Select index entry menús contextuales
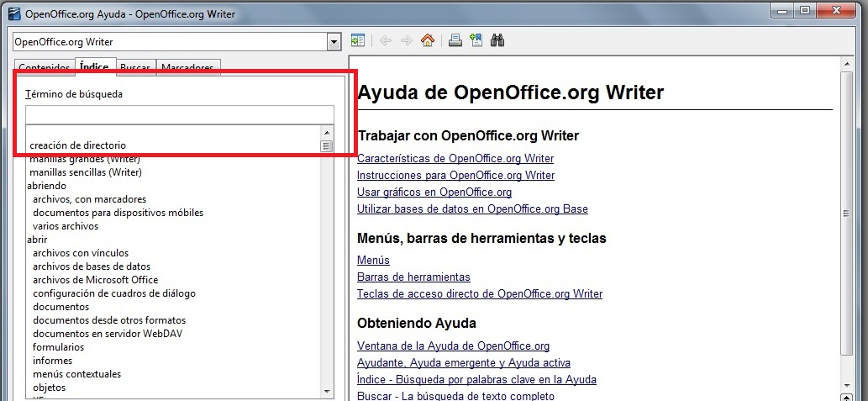This screenshot has height=401, width=868. 76,374
